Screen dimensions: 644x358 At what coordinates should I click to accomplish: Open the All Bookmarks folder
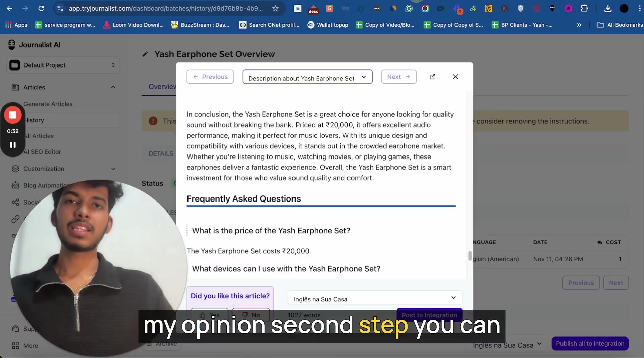(x=620, y=25)
